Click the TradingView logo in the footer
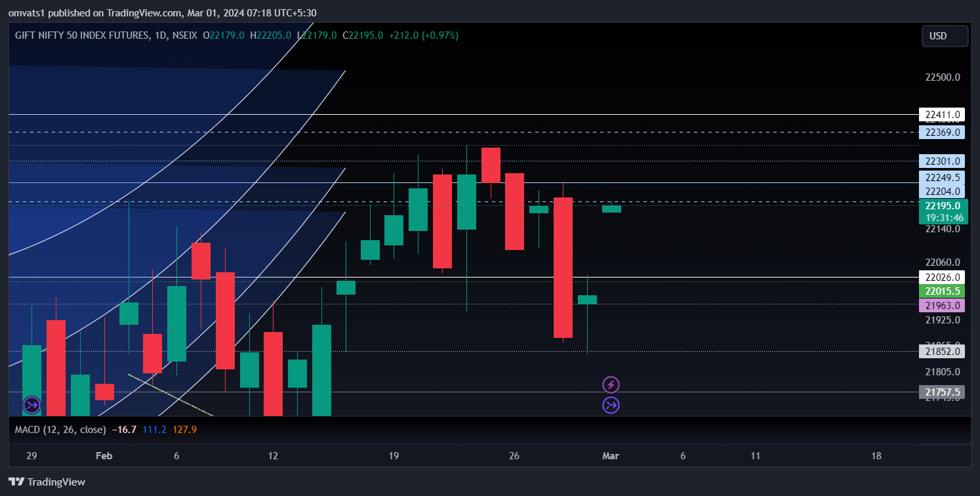The width and height of the screenshot is (980, 496). (x=47, y=482)
